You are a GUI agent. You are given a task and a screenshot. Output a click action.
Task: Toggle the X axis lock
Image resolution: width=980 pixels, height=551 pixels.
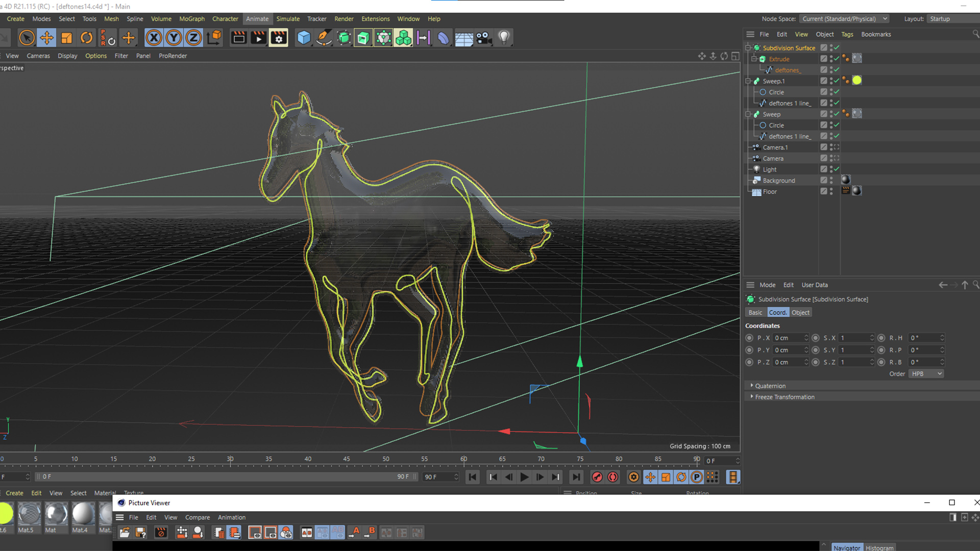coord(154,38)
